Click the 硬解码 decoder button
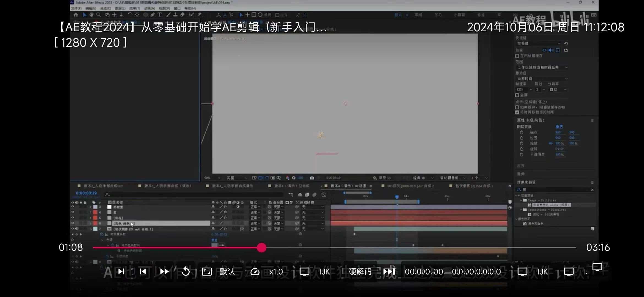The width and height of the screenshot is (644, 297). 360,272
